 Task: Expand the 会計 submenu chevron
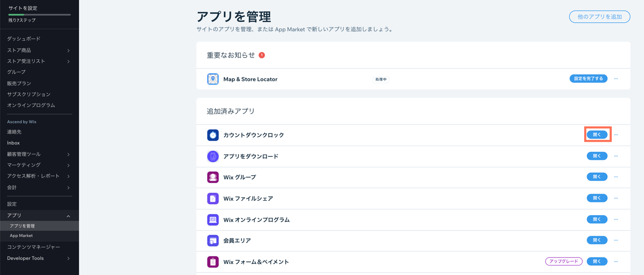click(x=69, y=188)
